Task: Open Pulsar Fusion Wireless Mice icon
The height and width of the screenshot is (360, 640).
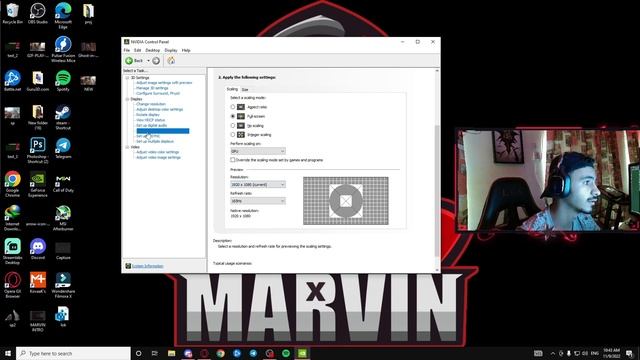Action: [63, 49]
